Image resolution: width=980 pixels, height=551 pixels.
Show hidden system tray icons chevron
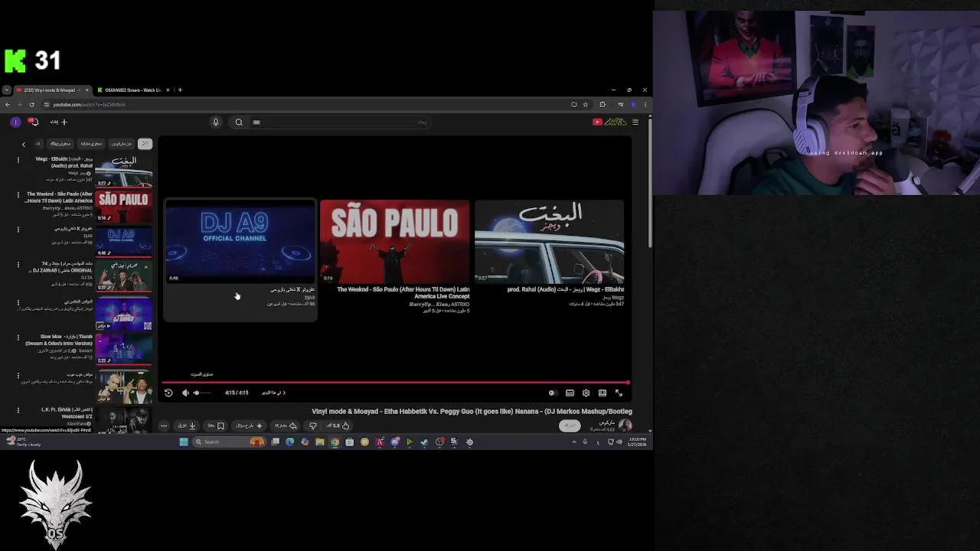click(x=574, y=442)
